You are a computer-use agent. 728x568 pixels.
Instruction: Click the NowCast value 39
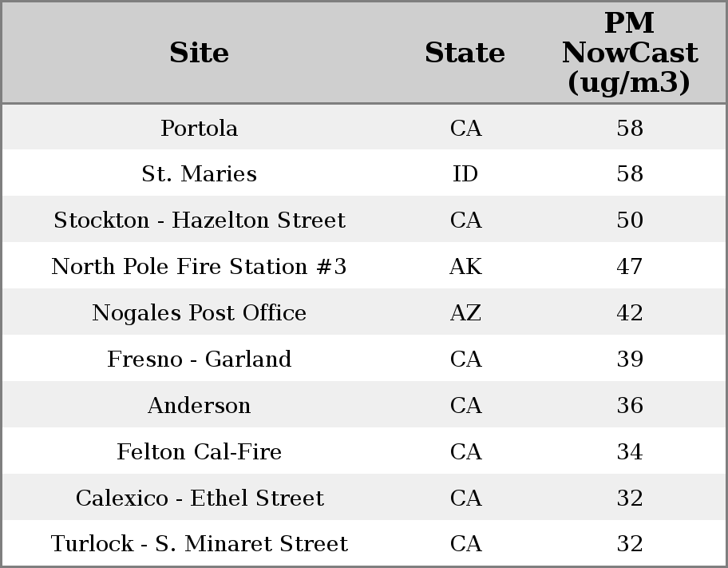[630, 359]
